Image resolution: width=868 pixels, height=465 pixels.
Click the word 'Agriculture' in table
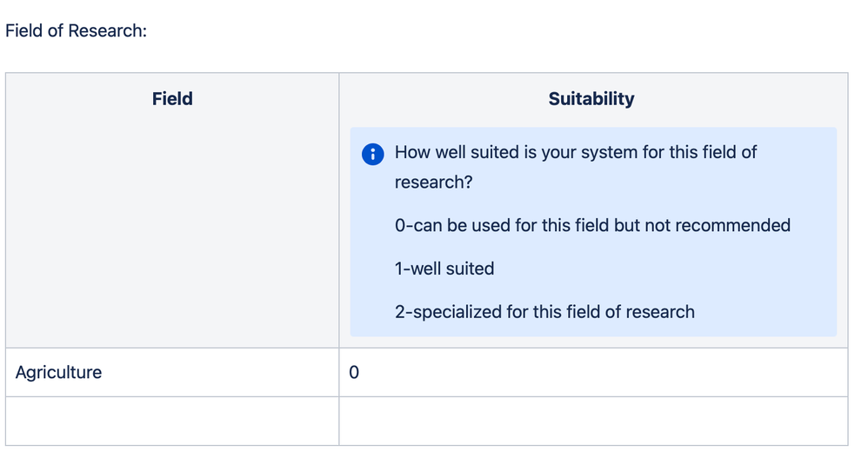58,372
